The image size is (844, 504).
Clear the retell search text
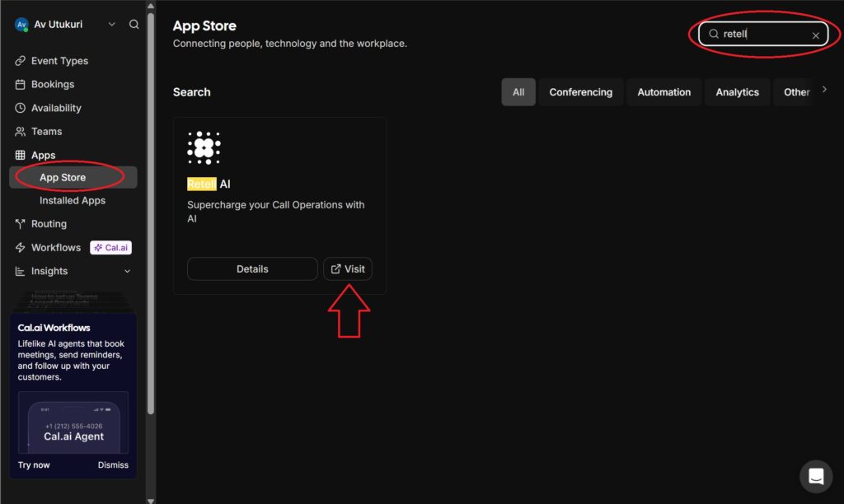pos(816,35)
